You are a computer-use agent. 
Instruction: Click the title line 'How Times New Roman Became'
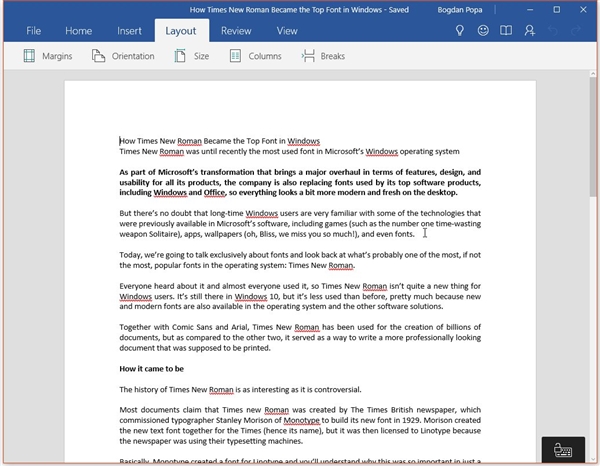(220, 141)
